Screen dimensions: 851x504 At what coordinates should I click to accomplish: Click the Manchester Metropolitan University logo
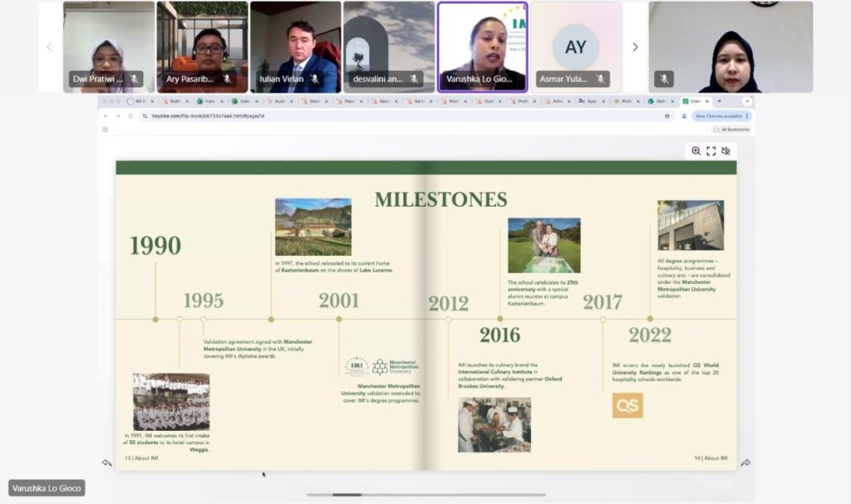(x=396, y=367)
